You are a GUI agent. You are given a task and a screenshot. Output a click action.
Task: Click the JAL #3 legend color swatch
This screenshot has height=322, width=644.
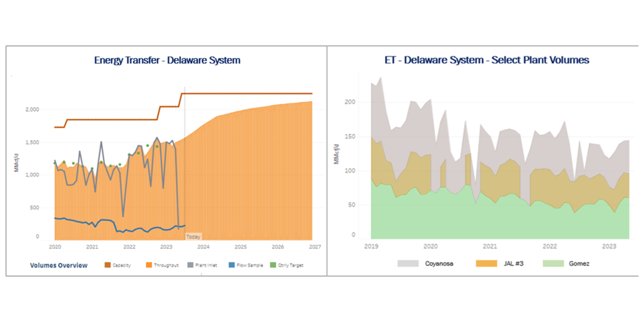click(x=486, y=263)
